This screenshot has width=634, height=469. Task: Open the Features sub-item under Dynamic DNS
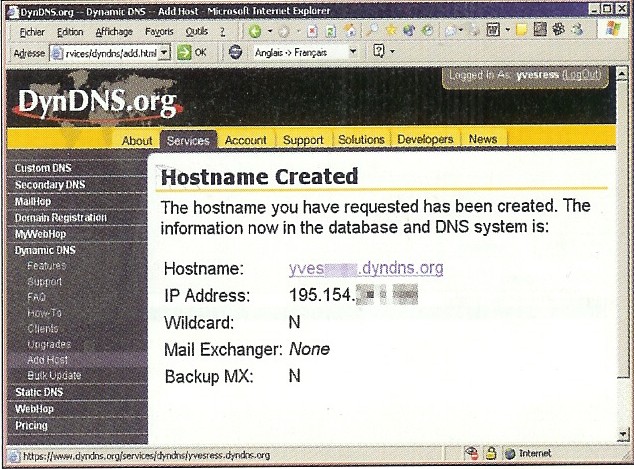click(46, 266)
